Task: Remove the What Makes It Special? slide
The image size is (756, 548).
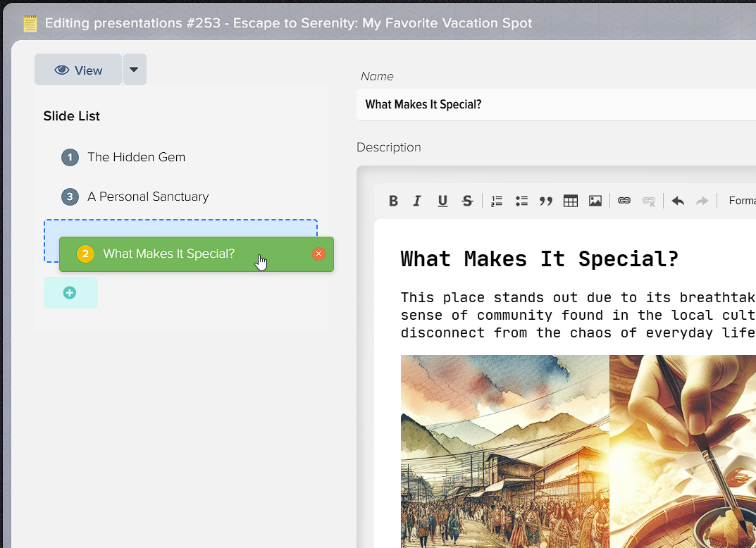Action: coord(318,254)
